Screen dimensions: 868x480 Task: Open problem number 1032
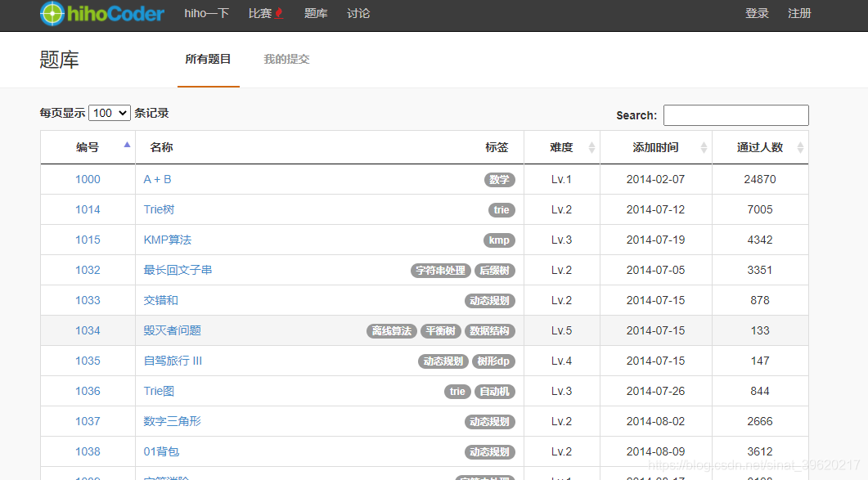click(x=88, y=270)
